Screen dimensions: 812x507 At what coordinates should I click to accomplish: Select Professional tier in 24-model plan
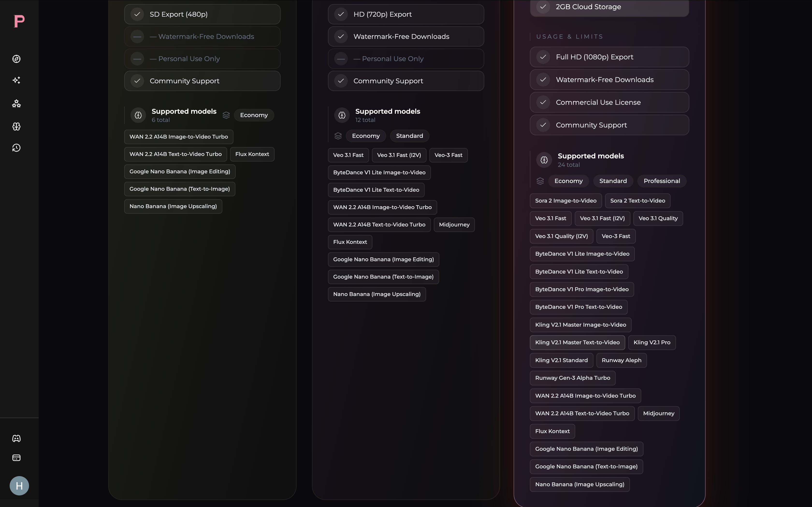pos(662,181)
